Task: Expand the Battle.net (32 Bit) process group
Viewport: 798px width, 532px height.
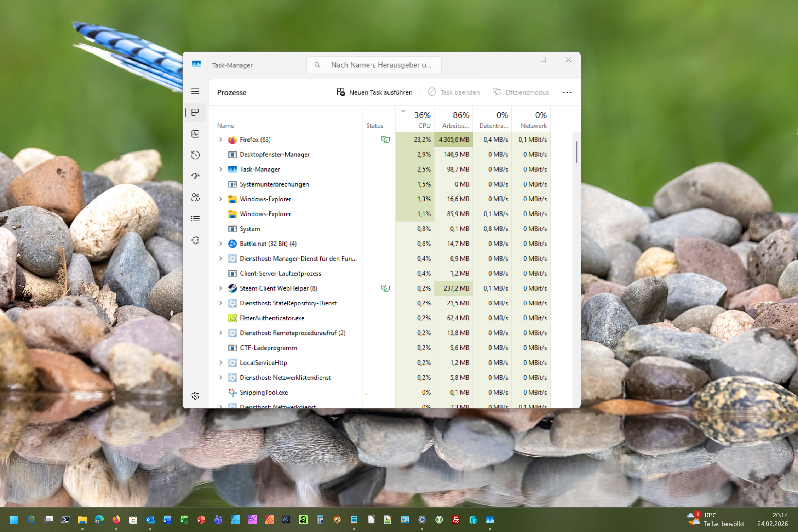Action: click(220, 244)
